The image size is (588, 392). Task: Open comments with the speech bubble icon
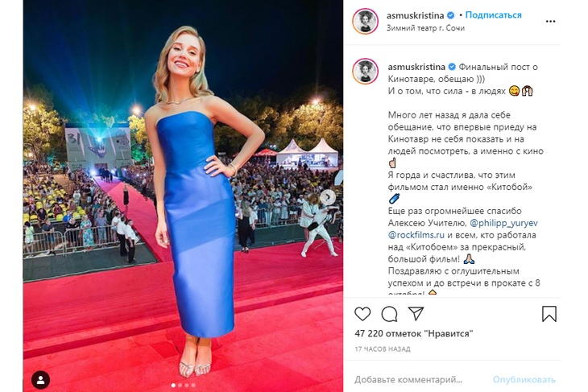[x=389, y=314]
